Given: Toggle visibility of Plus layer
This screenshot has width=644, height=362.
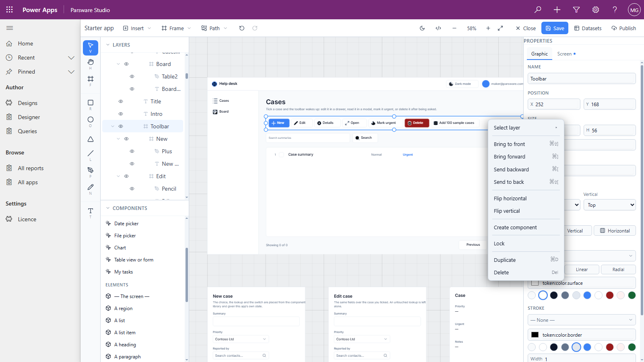Looking at the screenshot, I should pos(132,151).
